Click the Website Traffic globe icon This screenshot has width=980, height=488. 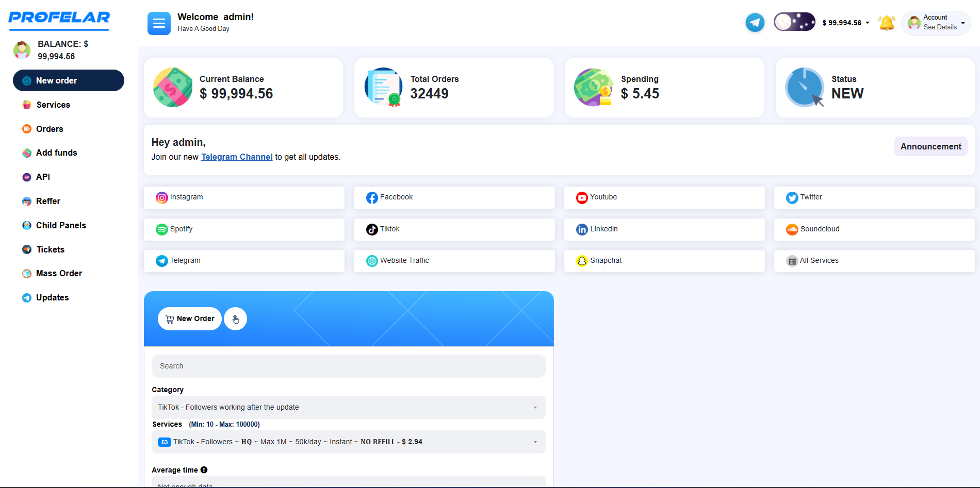[x=372, y=261]
